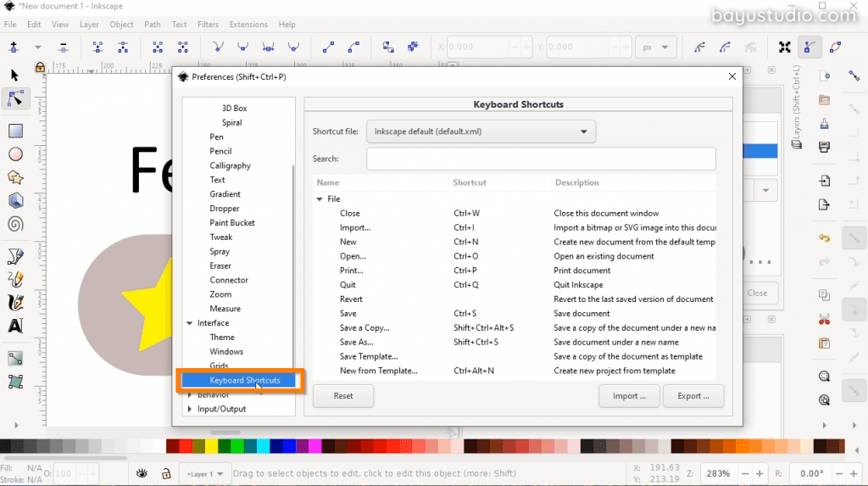Select the Star and polygon tool
The image size is (868, 486).
tap(15, 178)
